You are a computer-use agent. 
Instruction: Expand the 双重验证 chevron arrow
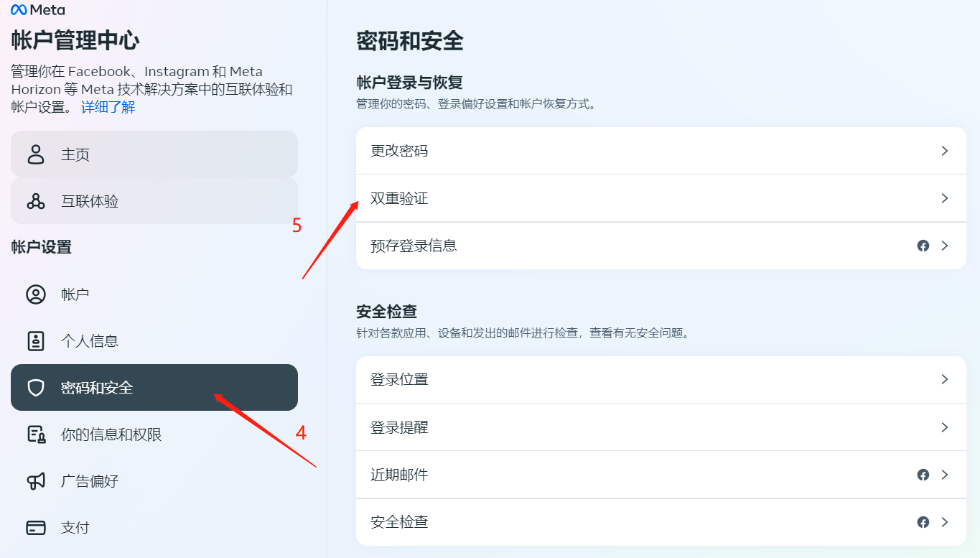[945, 198]
